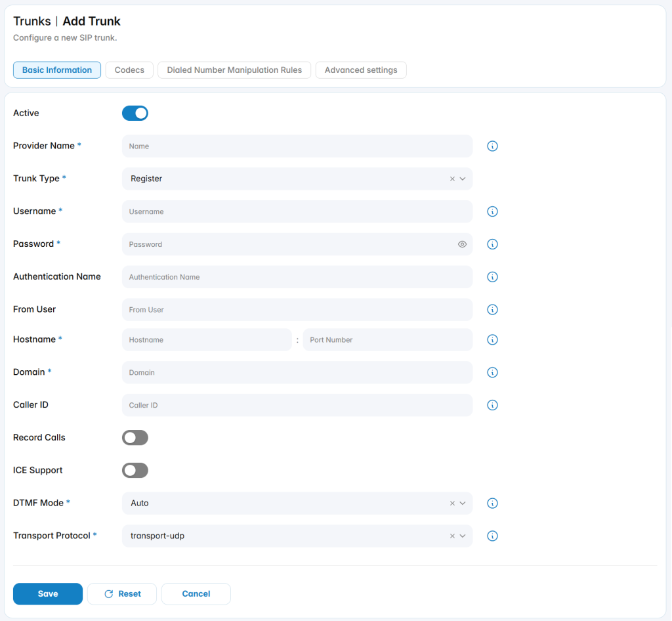View info icon beside Password field
The image size is (672, 621).
pyautogui.click(x=492, y=244)
